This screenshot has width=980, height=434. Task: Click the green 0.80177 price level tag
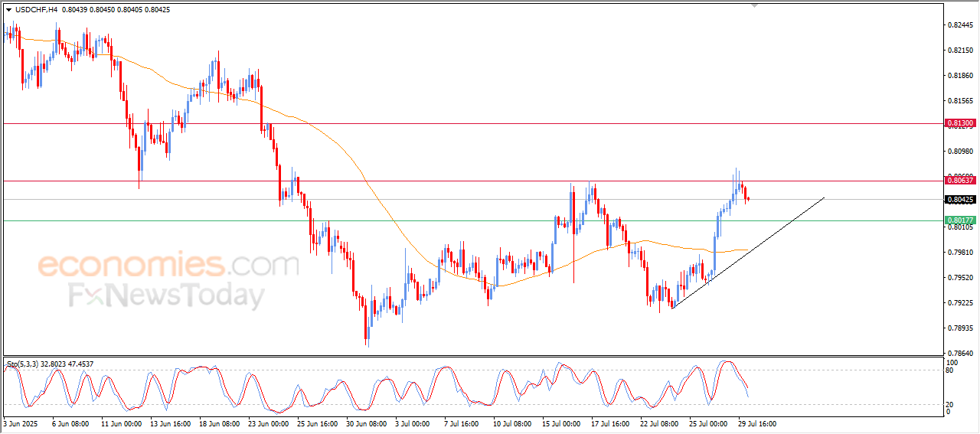click(x=960, y=220)
